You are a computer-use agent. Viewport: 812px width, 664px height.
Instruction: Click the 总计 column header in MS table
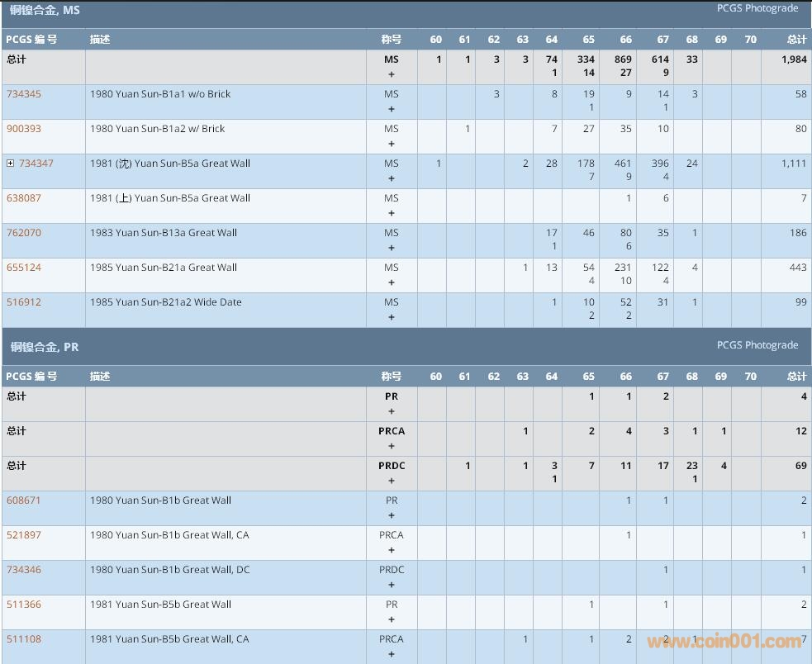(x=796, y=40)
